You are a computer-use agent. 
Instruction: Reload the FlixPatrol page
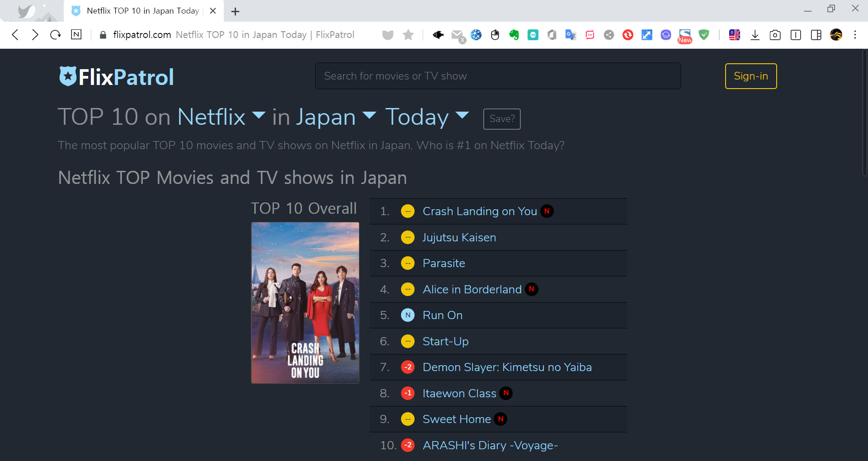click(x=56, y=35)
